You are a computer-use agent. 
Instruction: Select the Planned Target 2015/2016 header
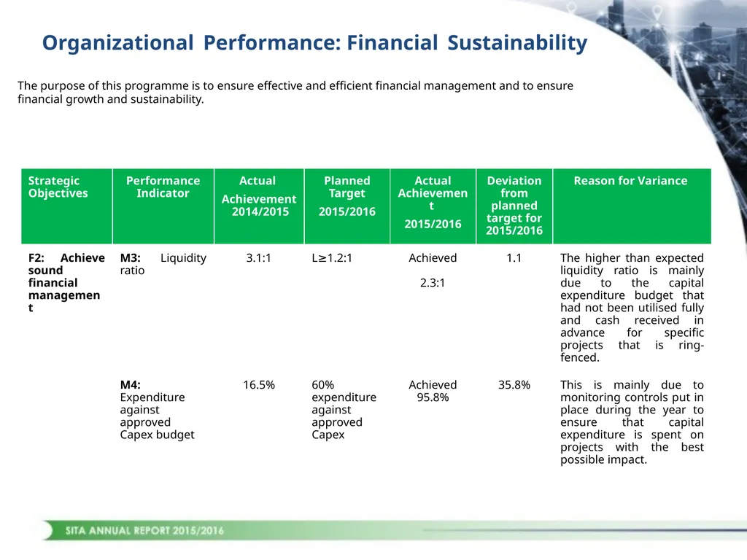tap(347, 206)
